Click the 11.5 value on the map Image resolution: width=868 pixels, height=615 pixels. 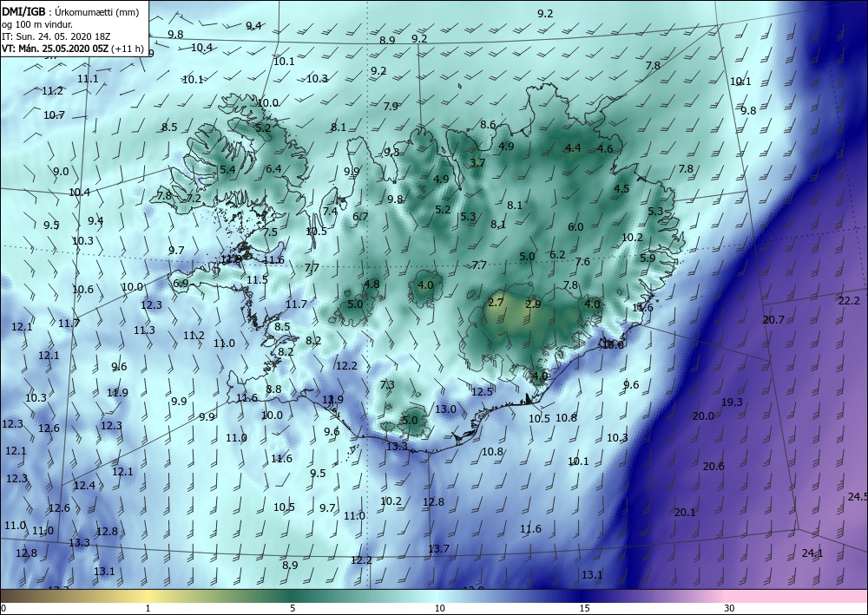[x=257, y=280]
